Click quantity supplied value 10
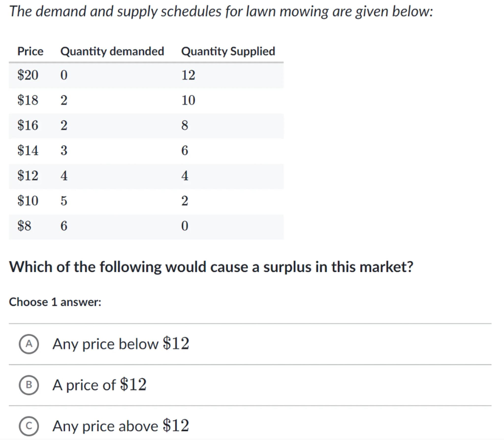 coord(188,100)
